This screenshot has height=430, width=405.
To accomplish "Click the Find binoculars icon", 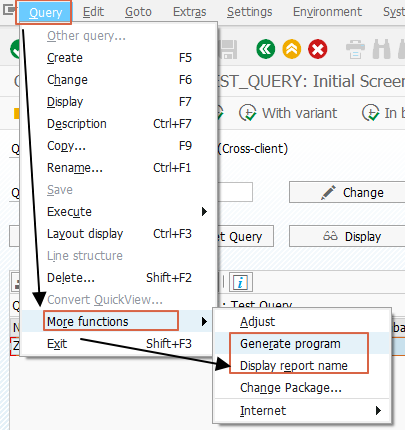I will [381, 49].
